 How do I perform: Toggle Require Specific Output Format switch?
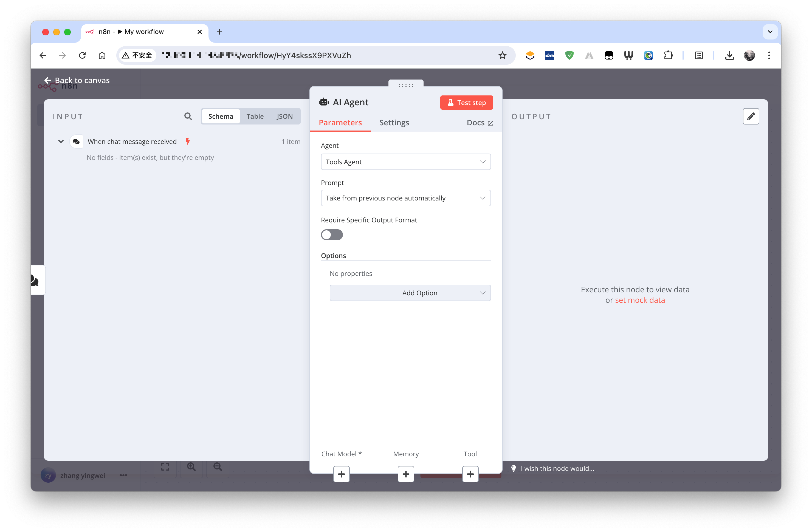[332, 235]
